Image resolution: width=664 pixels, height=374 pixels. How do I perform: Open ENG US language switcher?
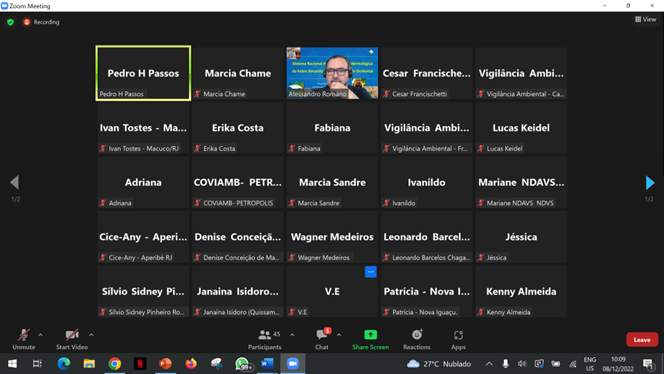pyautogui.click(x=589, y=364)
